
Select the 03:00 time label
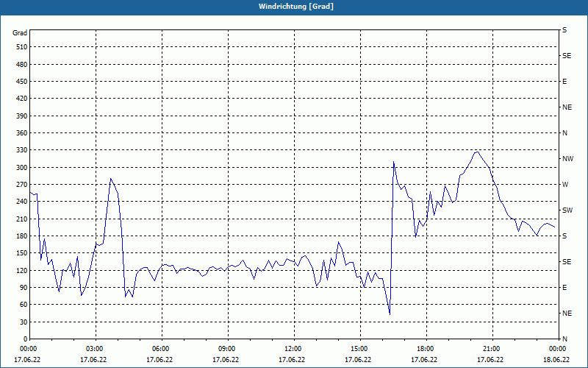coord(94,349)
